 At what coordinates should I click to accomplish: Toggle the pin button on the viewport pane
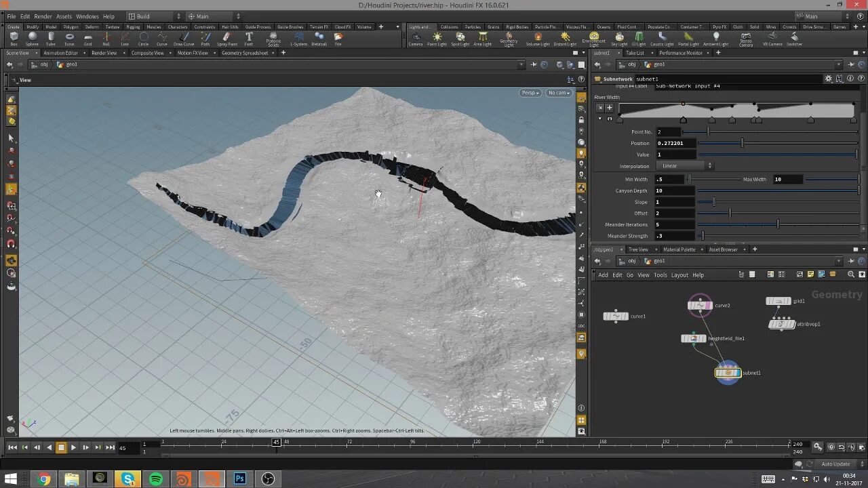(x=533, y=64)
